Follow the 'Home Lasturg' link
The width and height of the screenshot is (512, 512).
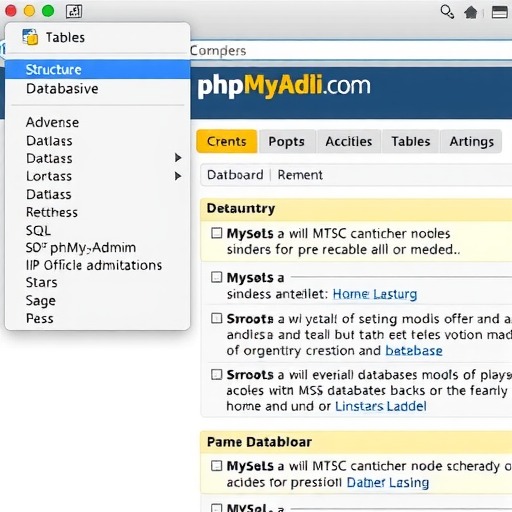(x=375, y=294)
